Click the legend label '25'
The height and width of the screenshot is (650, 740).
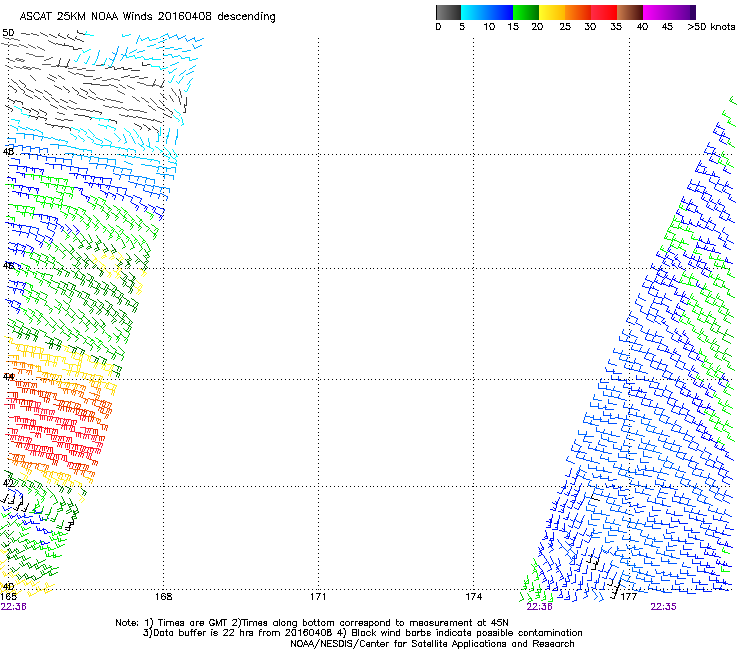point(565,27)
